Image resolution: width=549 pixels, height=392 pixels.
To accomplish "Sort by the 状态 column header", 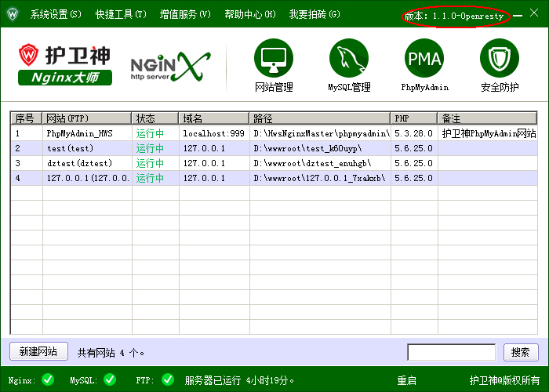I will [155, 118].
